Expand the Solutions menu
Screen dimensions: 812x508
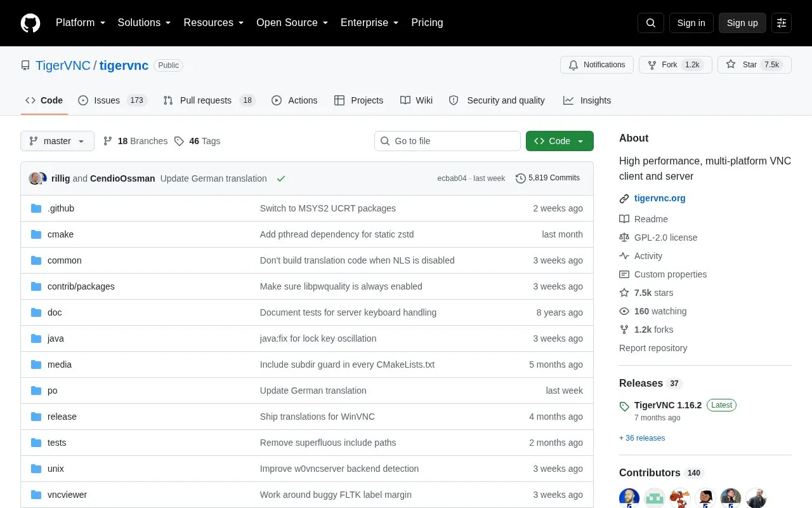click(x=145, y=23)
